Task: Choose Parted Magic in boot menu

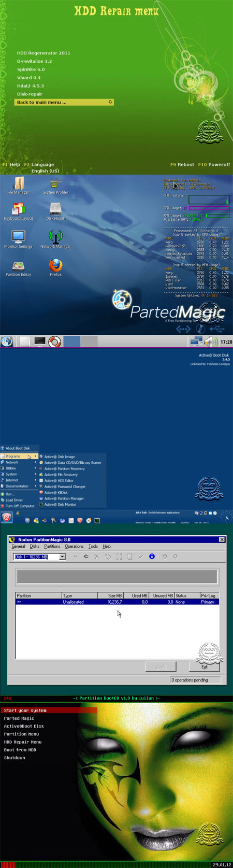Action: 19,718
